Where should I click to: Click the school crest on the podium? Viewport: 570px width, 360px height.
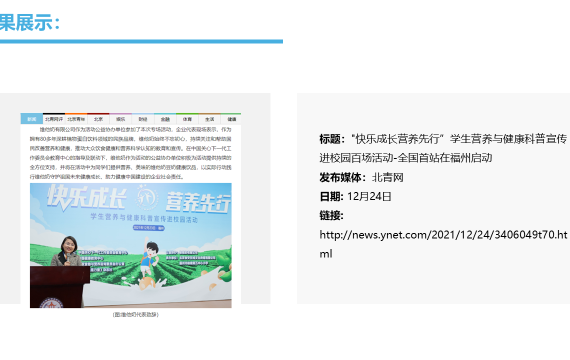point(51,303)
